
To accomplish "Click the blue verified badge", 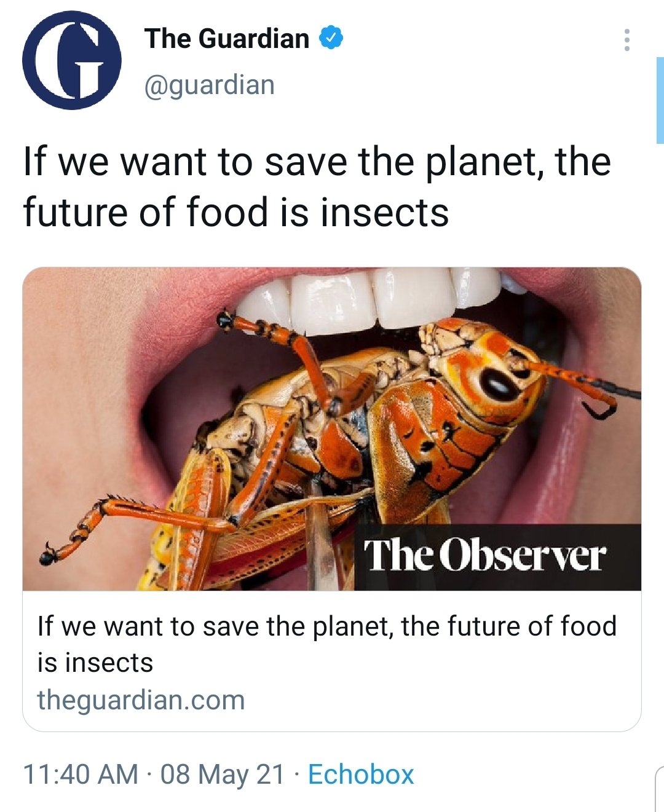I will click(x=331, y=38).
